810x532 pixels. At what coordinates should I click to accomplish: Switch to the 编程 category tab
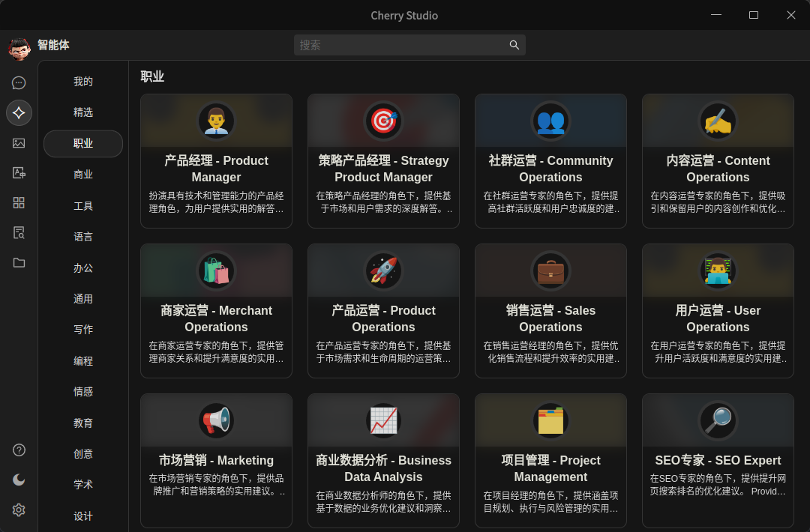coord(83,360)
